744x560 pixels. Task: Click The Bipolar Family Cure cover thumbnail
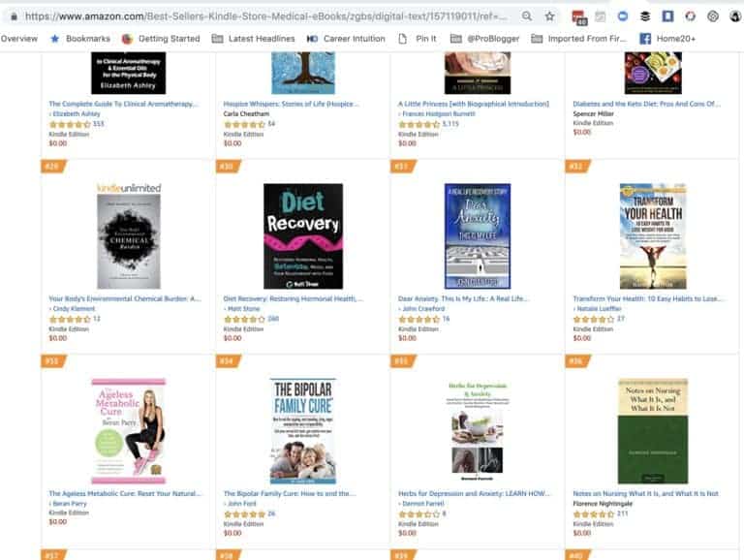pyautogui.click(x=302, y=431)
